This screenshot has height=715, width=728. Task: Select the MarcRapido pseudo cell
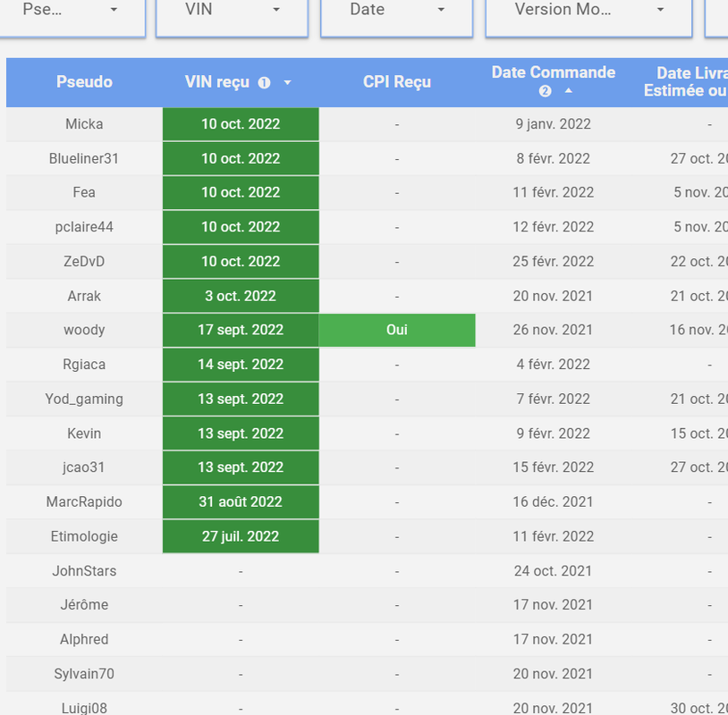coord(84,502)
